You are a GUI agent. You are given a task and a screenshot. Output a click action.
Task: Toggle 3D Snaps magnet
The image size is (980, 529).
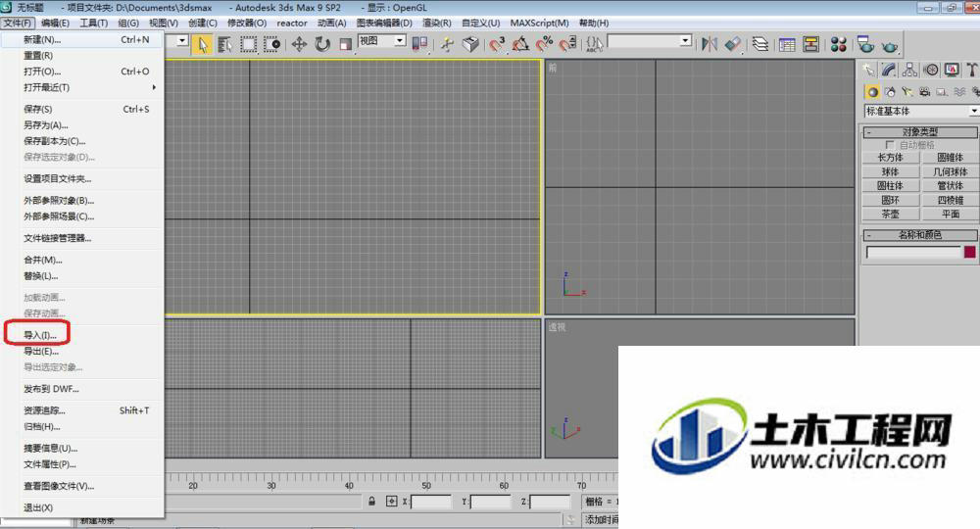point(498,45)
